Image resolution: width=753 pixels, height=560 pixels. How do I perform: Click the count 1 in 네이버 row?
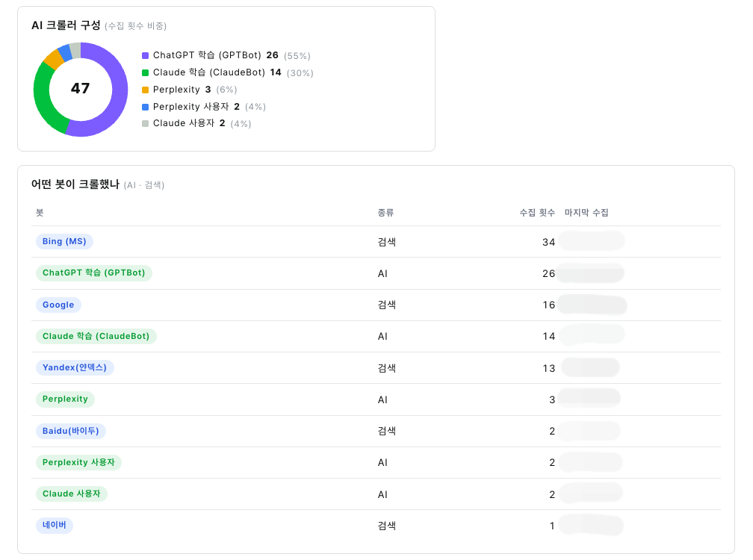(x=552, y=526)
